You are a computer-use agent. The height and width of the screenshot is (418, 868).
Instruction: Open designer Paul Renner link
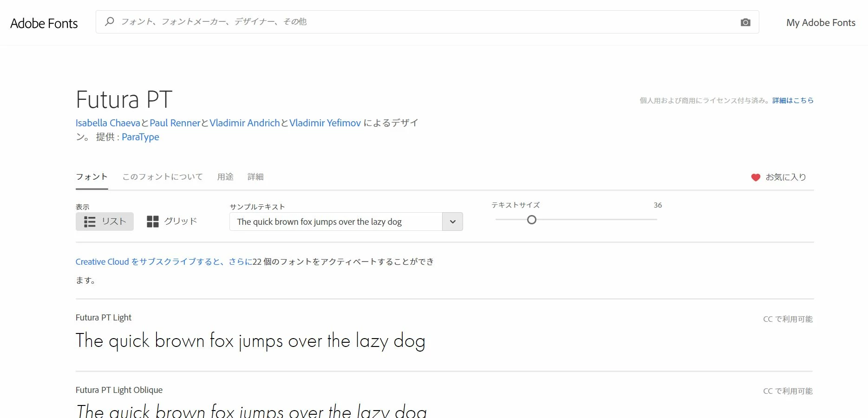175,123
